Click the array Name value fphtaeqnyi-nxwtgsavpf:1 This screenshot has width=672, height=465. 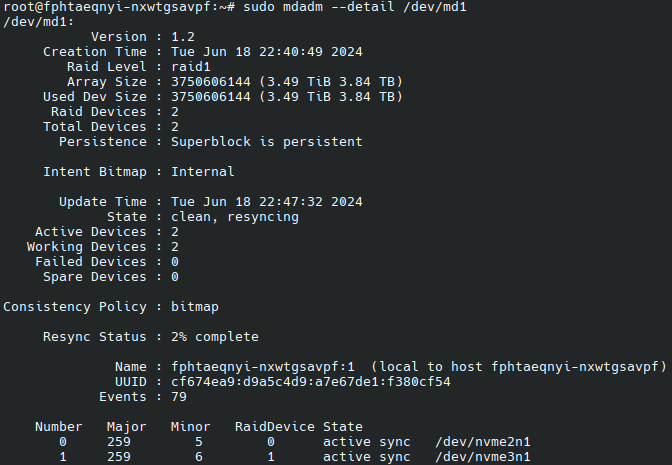(263, 367)
